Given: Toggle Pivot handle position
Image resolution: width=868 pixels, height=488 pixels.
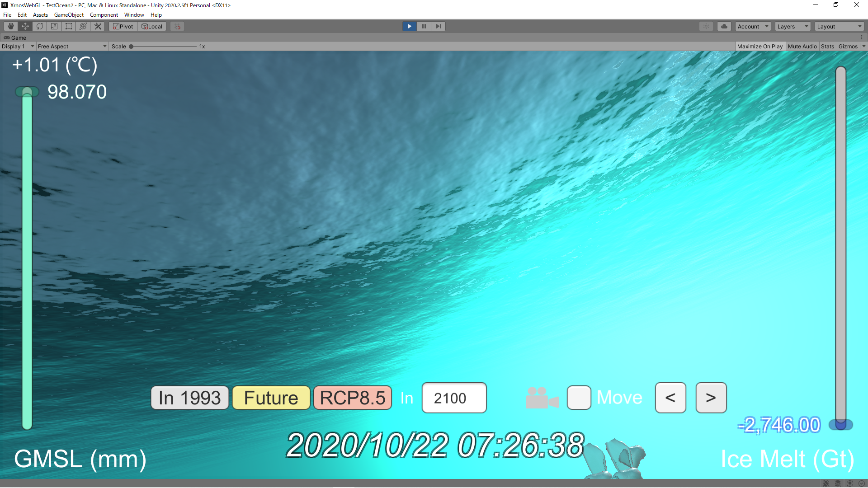Looking at the screenshot, I should click(123, 26).
